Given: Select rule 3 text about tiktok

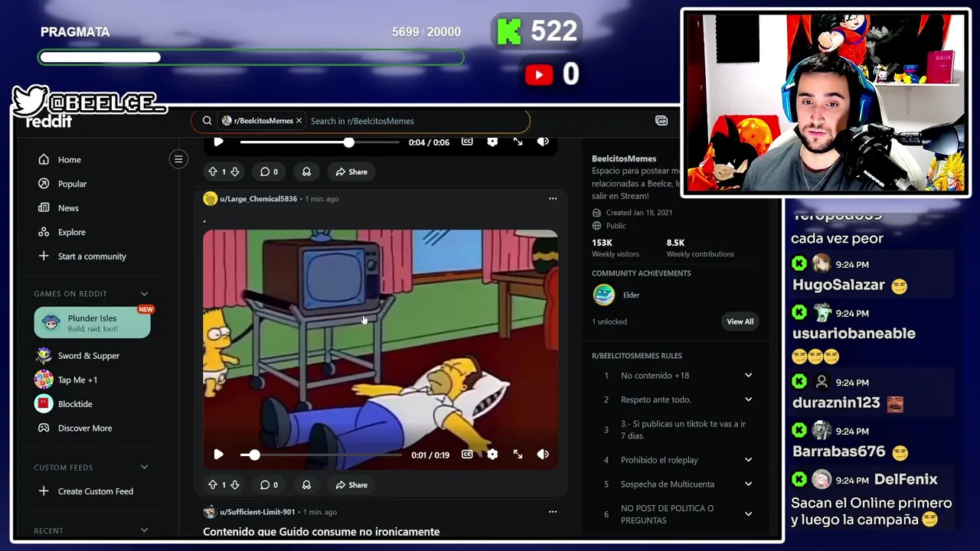Looking at the screenshot, I should click(x=683, y=430).
